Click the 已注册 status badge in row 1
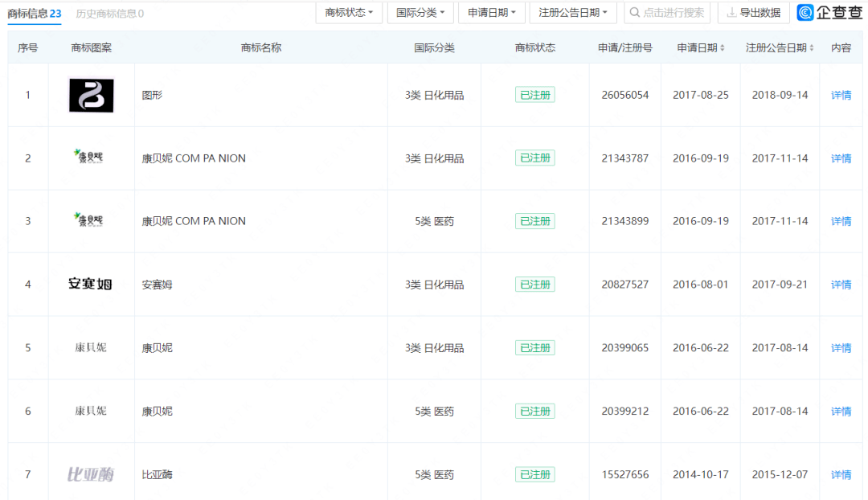Screen dimensions: 868x500 click(534, 95)
